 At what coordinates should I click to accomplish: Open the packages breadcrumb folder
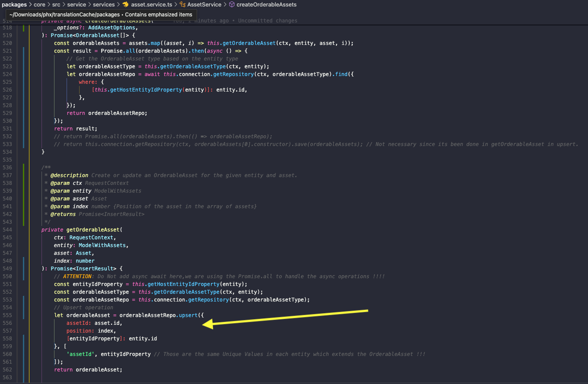pyautogui.click(x=14, y=4)
